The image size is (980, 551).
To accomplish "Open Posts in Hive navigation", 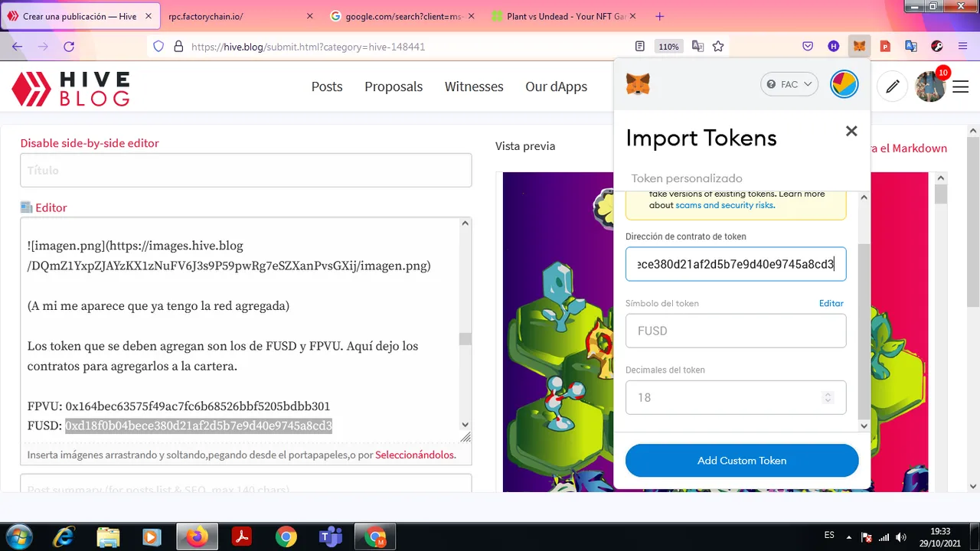I will pos(327,86).
